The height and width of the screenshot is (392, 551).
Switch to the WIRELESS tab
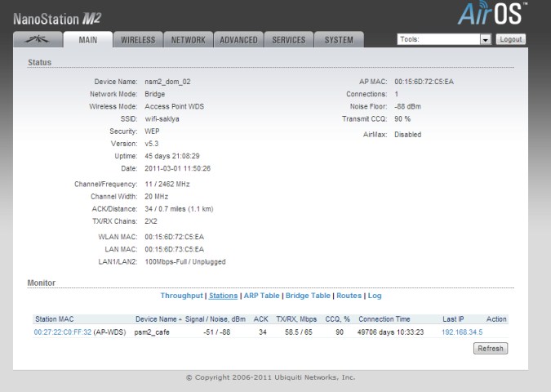click(138, 40)
